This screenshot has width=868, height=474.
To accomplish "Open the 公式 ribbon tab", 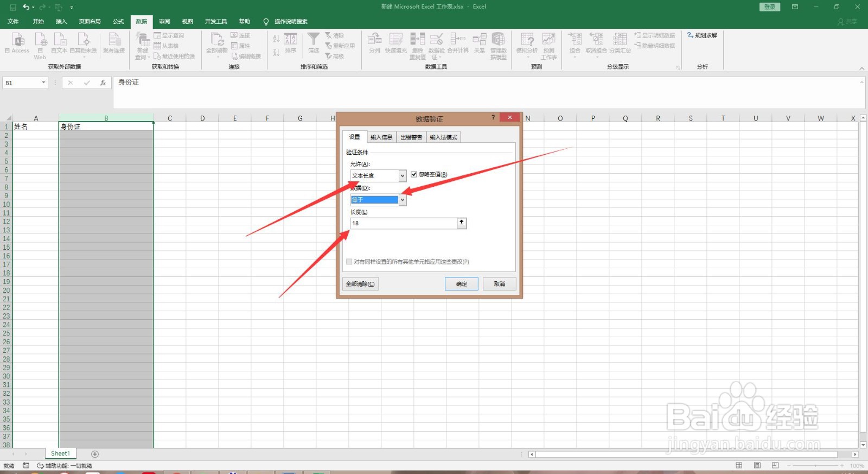I will 118,21.
